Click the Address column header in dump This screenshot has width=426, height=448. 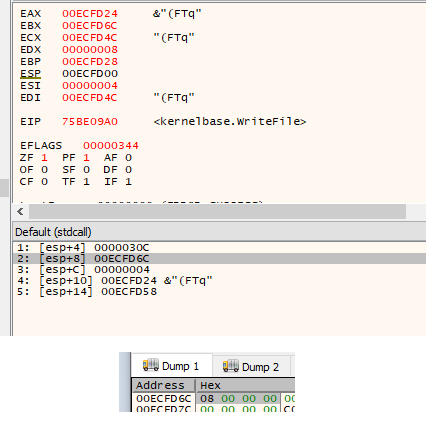(x=163, y=386)
